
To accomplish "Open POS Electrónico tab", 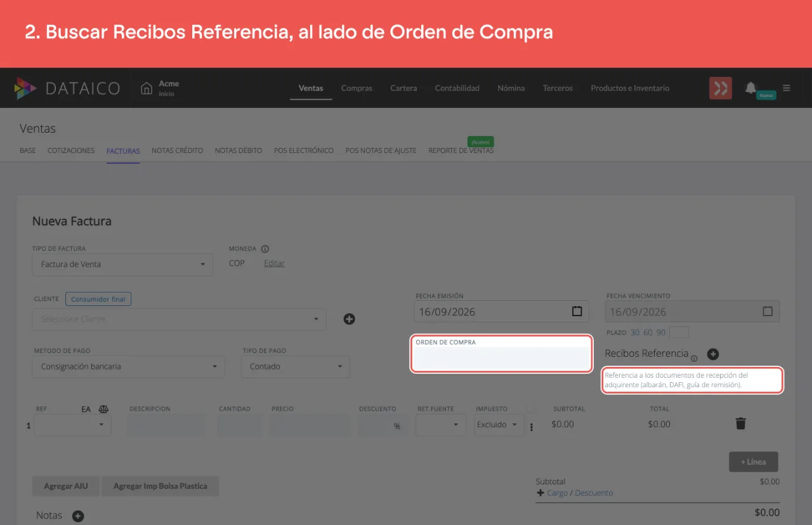I will 304,150.
